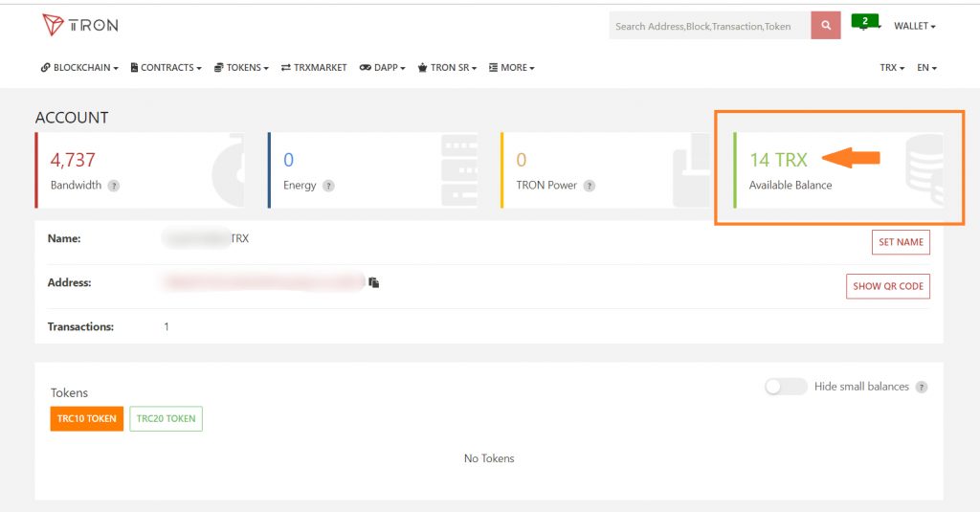Screen dimensions: 980x512
Task: Expand the BLOCKCHAIN menu
Action: tap(79, 68)
